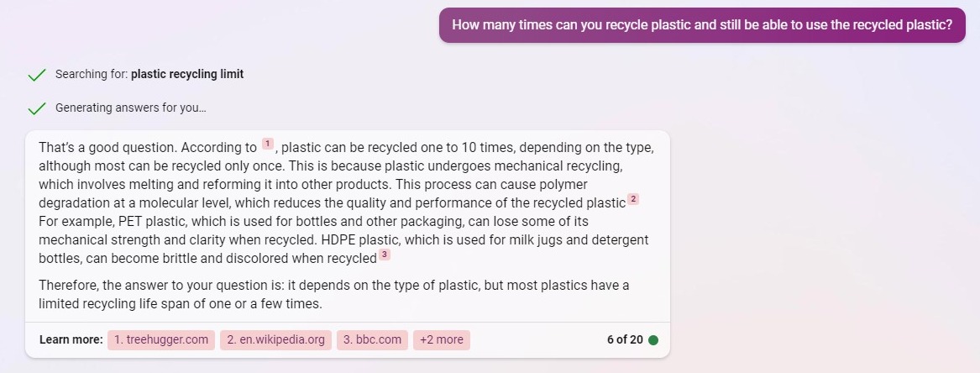Click the purple user question bubble
Image resolution: width=980 pixels, height=373 pixels.
coord(702,25)
